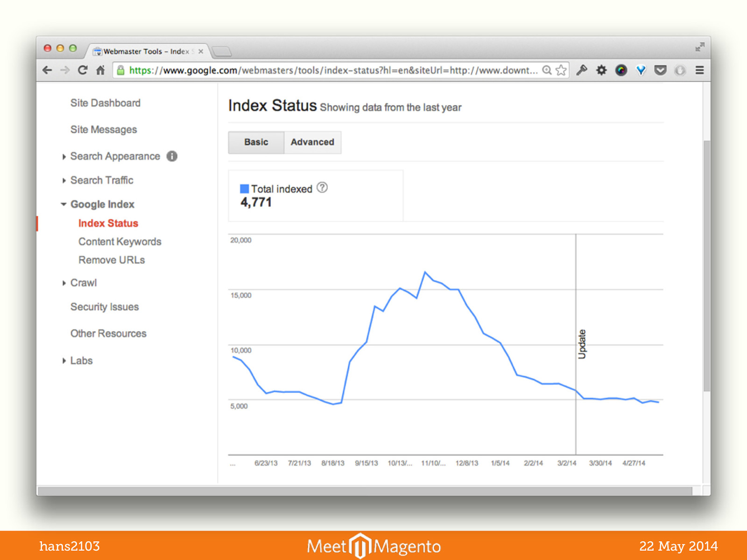Screen dimensions: 747x560
Task: Click the 20,000 axis label
Action: 240,240
